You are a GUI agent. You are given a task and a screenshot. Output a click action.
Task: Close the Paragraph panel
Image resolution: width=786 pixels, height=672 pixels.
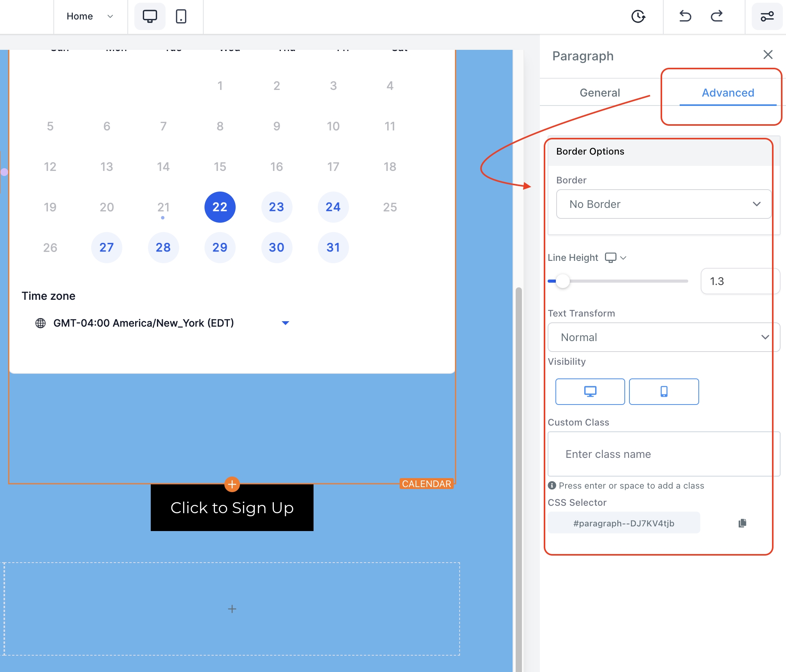click(x=768, y=55)
